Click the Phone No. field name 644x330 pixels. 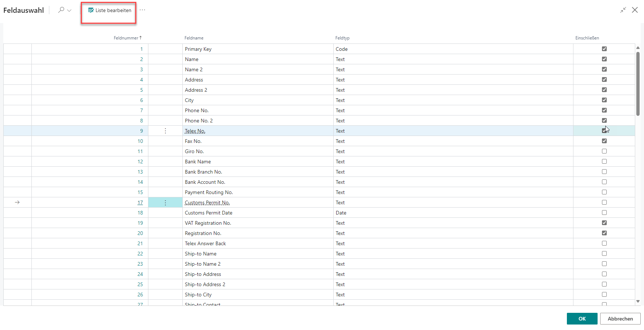197,110
